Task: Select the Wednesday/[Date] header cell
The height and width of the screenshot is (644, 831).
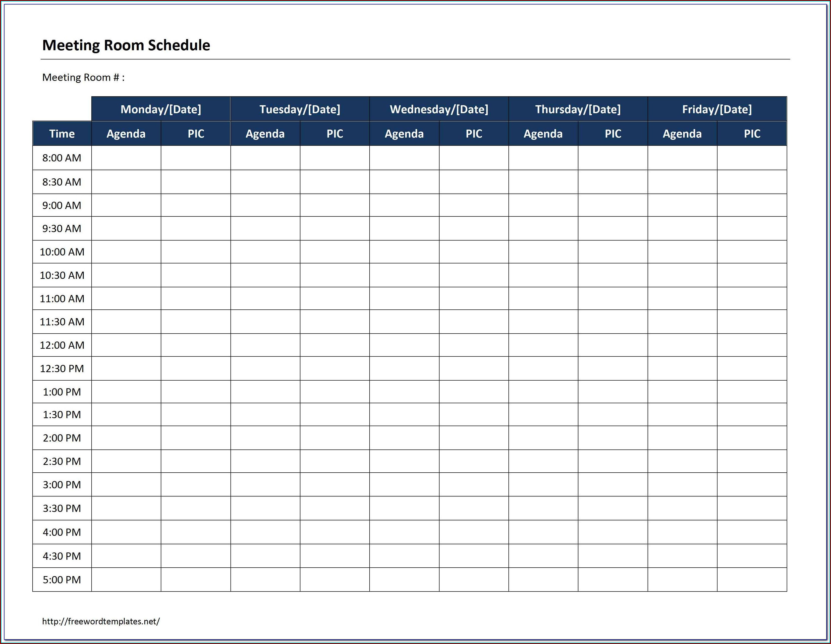Action: click(439, 109)
